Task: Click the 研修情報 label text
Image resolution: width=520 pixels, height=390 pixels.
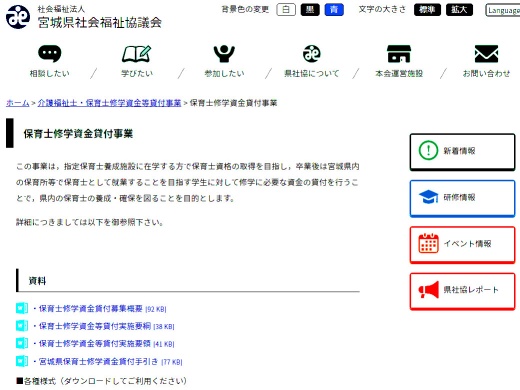Action: (459, 197)
